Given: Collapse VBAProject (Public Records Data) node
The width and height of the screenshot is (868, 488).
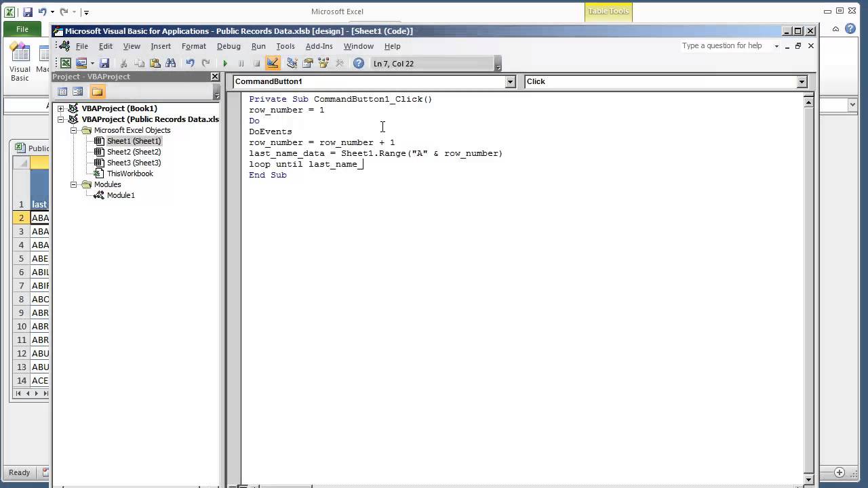Looking at the screenshot, I should (x=61, y=119).
